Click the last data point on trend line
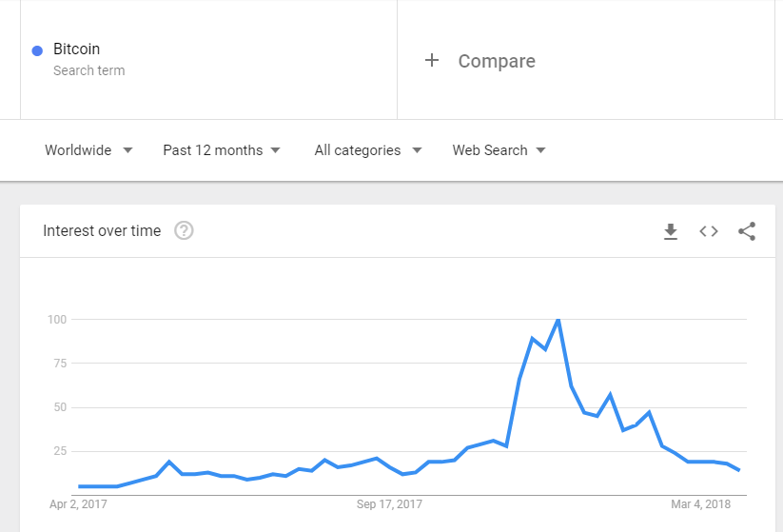This screenshot has width=783, height=532. click(738, 470)
